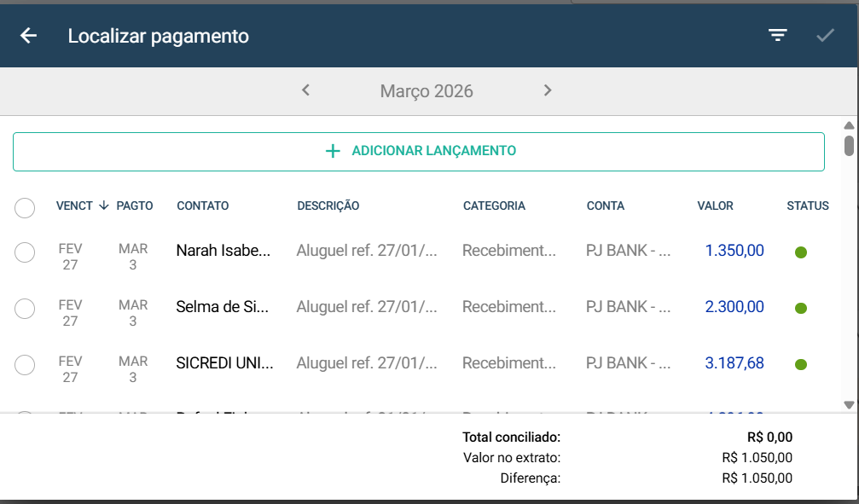Image resolution: width=859 pixels, height=504 pixels.
Task: Go back using the left arrow icon
Action: [28, 36]
